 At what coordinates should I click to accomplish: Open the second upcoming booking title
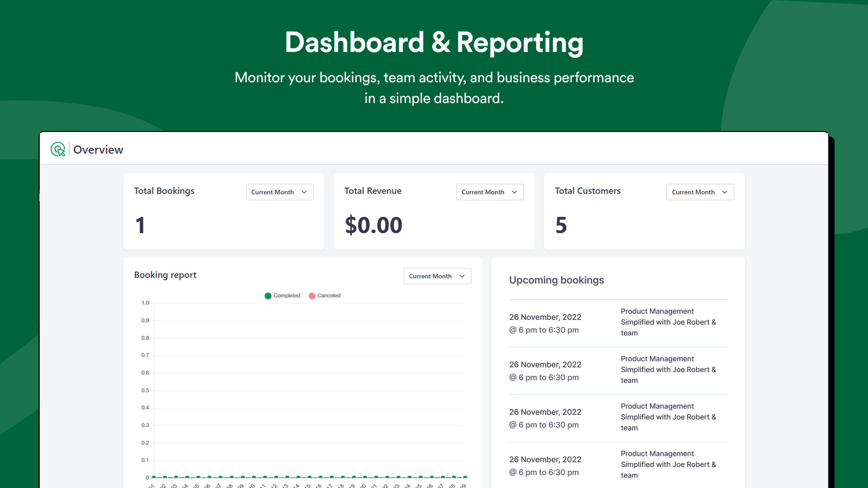(668, 370)
